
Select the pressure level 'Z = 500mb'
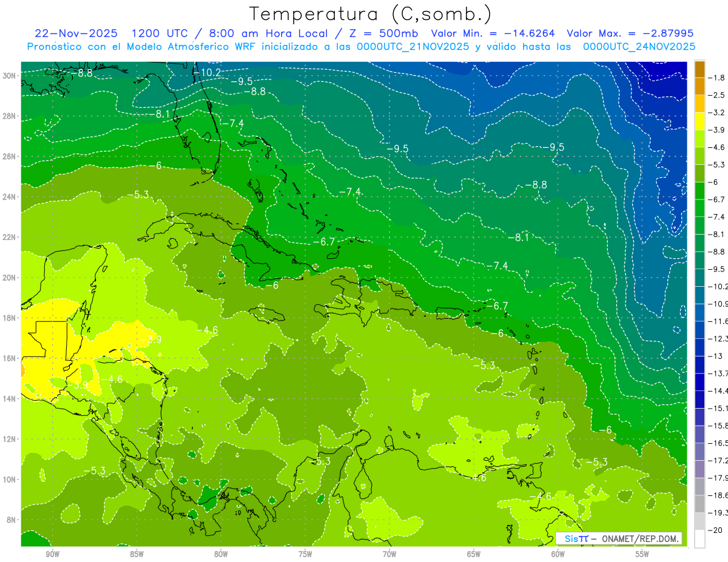[382, 33]
